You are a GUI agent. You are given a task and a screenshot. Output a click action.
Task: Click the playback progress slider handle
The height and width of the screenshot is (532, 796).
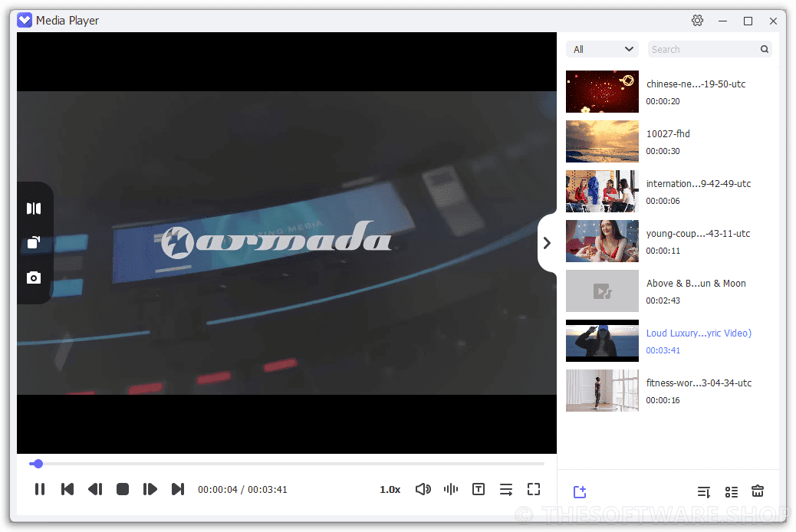38,464
